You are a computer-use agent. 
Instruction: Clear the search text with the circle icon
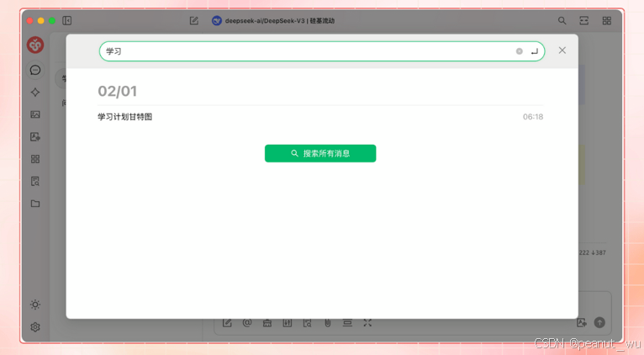[x=519, y=51]
